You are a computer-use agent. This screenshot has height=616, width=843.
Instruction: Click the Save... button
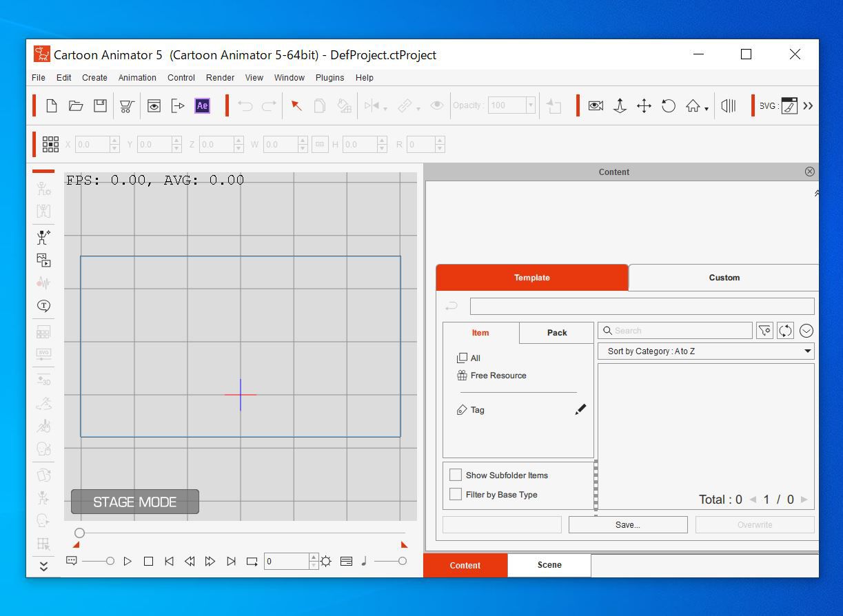tap(628, 524)
